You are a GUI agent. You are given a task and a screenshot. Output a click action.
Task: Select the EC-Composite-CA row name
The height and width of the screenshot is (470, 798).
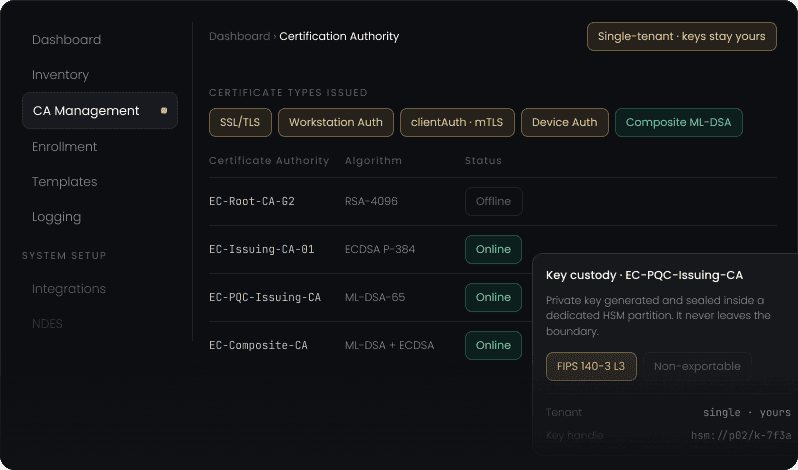pyautogui.click(x=259, y=345)
